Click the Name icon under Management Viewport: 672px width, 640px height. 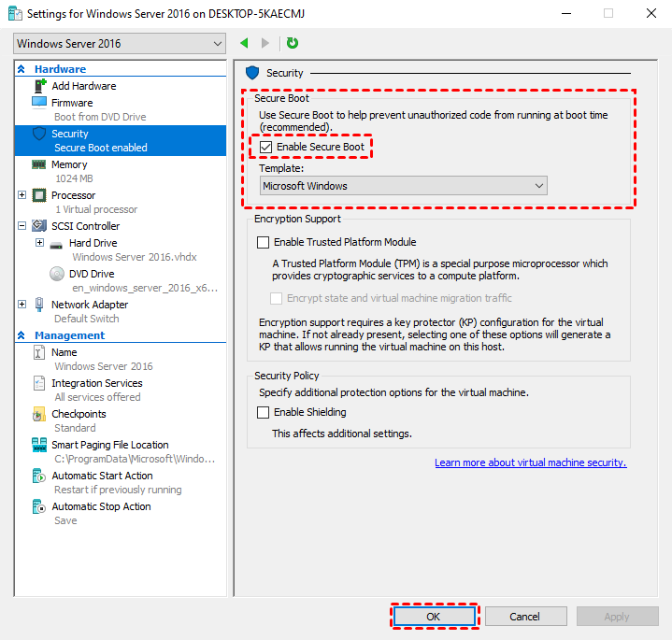39,352
